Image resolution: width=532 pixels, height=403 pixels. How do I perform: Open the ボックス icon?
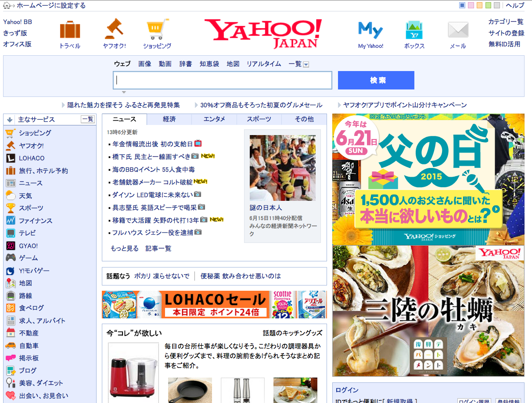coord(414,30)
